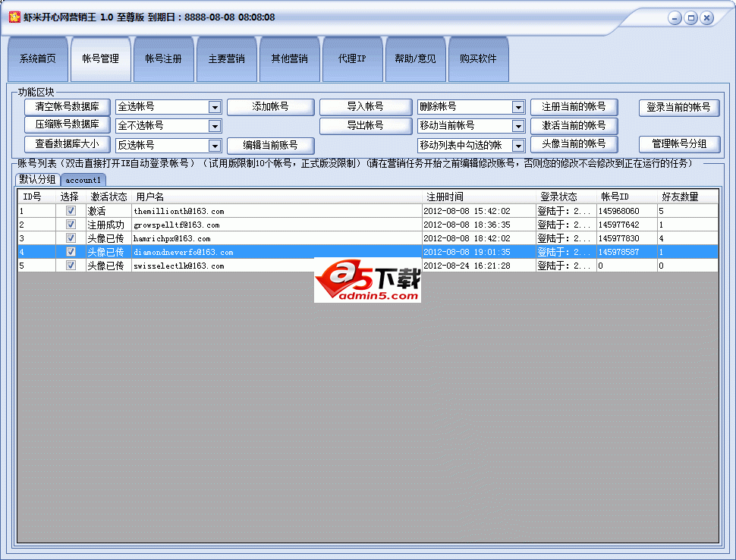Expand the 全不选帐号 dropdown

click(215, 126)
